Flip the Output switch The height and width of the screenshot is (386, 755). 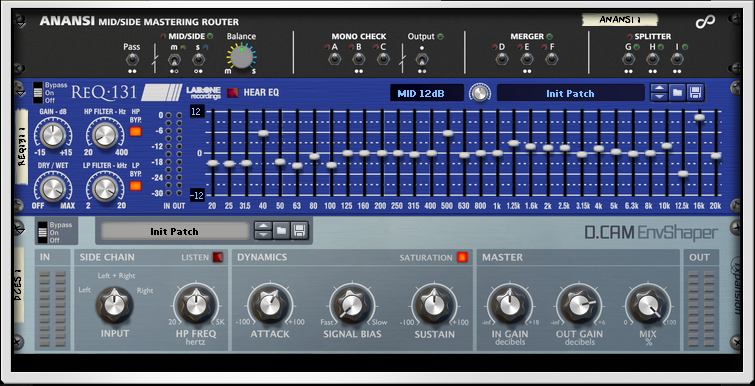(422, 60)
